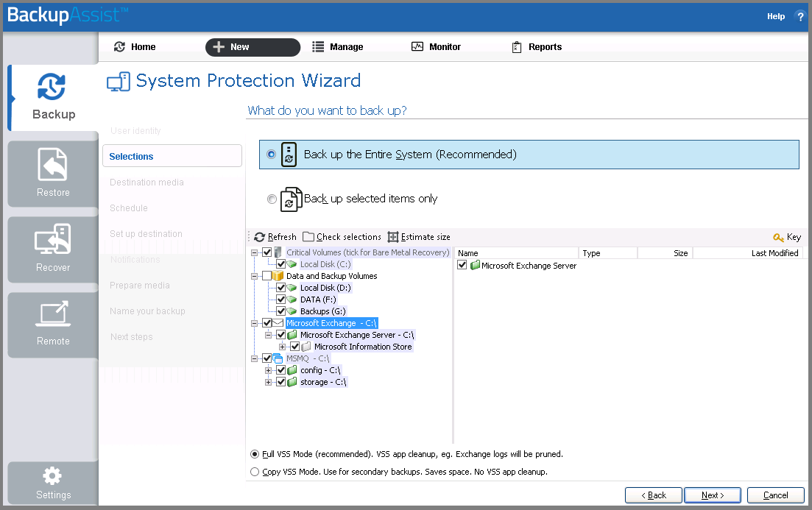Click the Key legend icon
This screenshot has width=812, height=510.
click(778, 237)
